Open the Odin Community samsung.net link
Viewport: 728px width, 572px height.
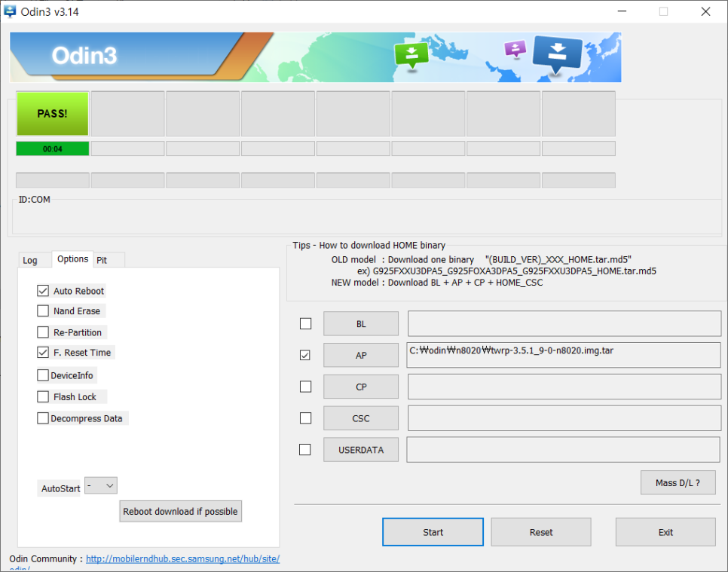pyautogui.click(x=183, y=559)
